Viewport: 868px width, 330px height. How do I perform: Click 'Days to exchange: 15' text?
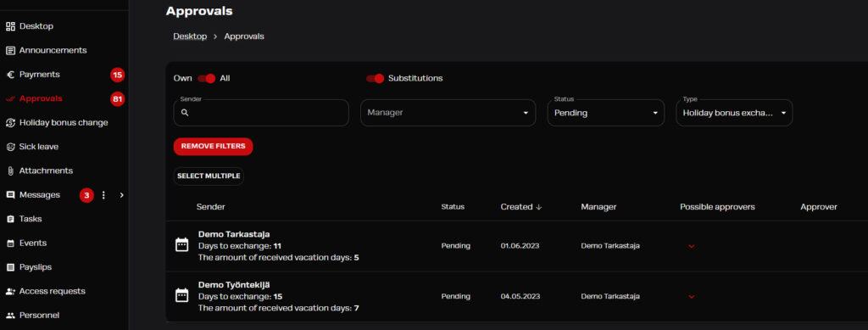(240, 296)
